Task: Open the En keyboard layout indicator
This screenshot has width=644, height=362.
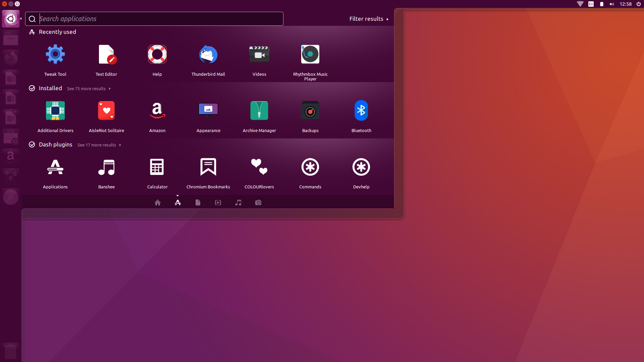Action: pyautogui.click(x=591, y=4)
